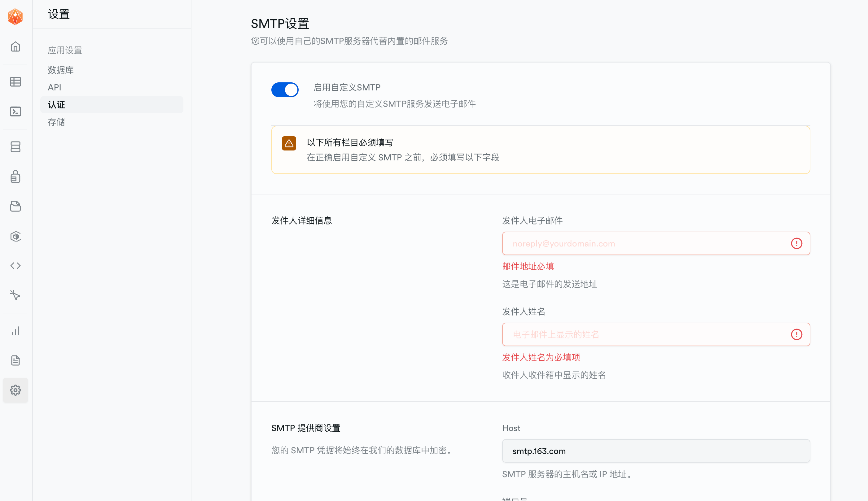
Task: Click the orange app logo
Action: coord(15,16)
